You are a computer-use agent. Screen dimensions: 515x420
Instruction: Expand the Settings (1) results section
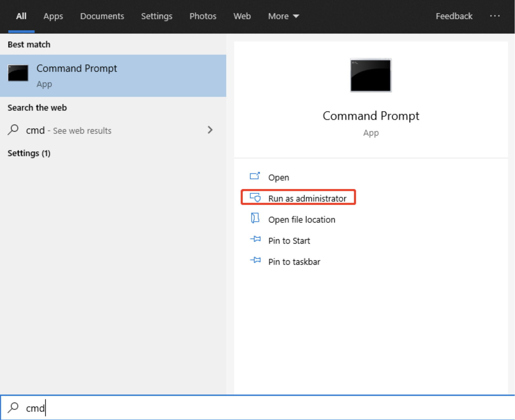pyautogui.click(x=29, y=153)
